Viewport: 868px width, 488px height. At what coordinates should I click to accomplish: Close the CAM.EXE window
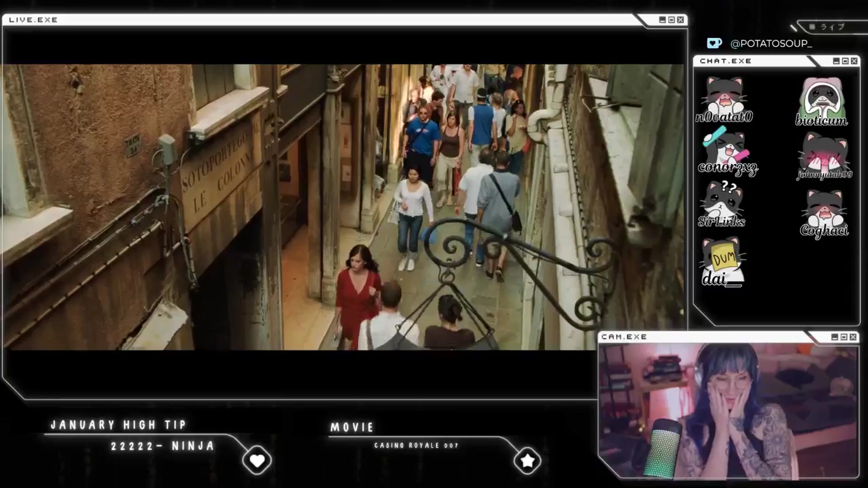point(853,337)
